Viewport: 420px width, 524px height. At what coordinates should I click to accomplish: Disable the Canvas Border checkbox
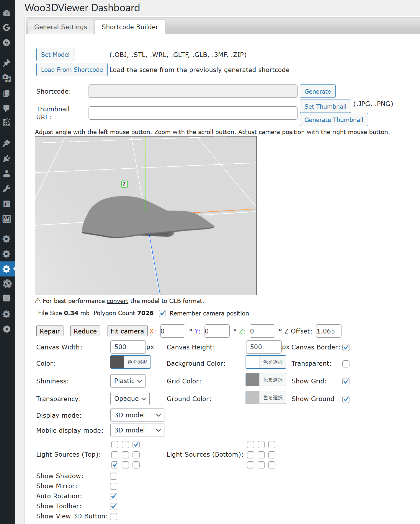(346, 347)
